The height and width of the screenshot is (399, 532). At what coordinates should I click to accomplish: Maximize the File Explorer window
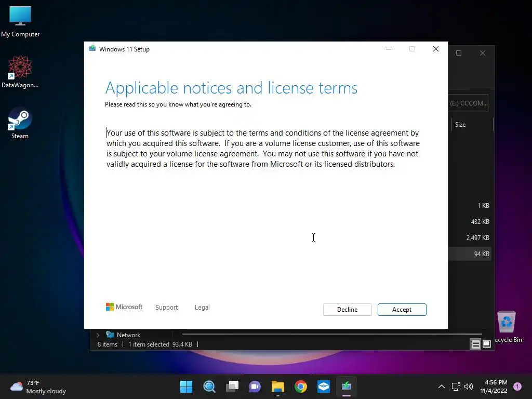click(459, 53)
